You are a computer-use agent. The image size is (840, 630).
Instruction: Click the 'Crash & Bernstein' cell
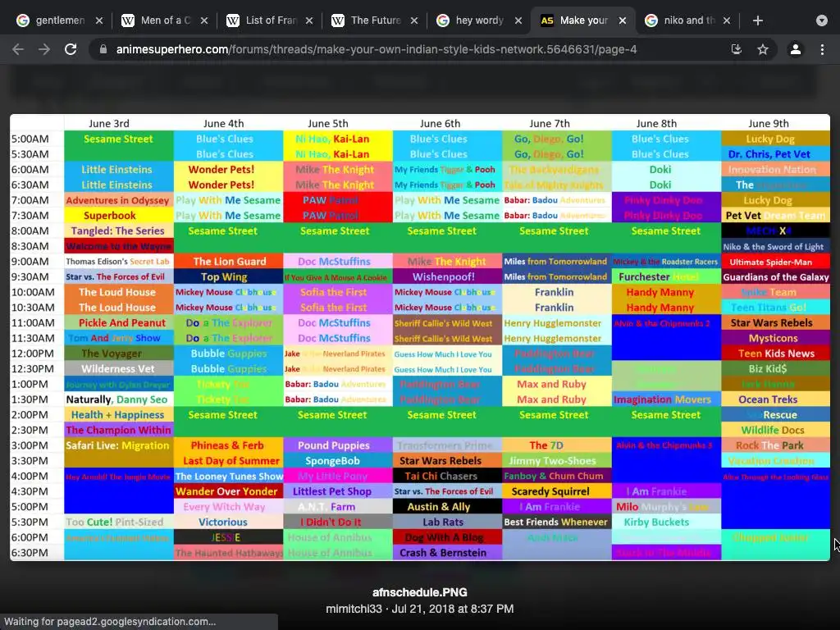[447, 553]
